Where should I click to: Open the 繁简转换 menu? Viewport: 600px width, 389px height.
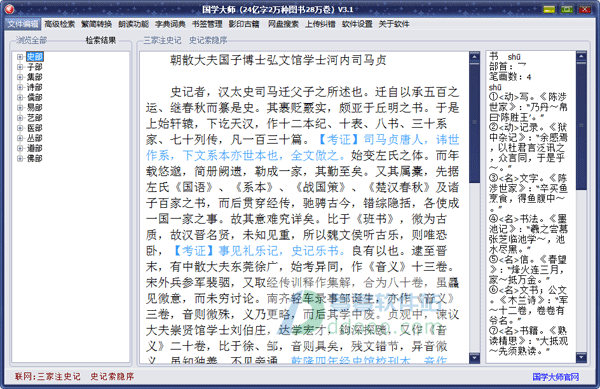tap(96, 24)
